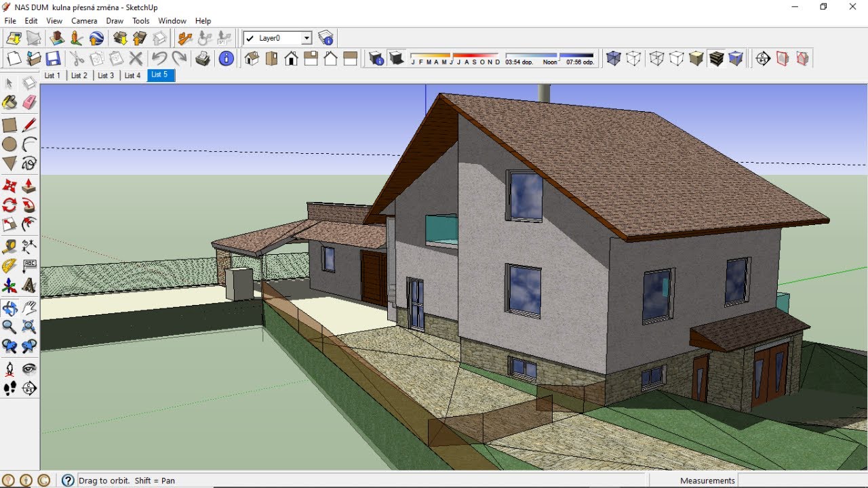
Task: Open the Window menu
Action: [172, 21]
